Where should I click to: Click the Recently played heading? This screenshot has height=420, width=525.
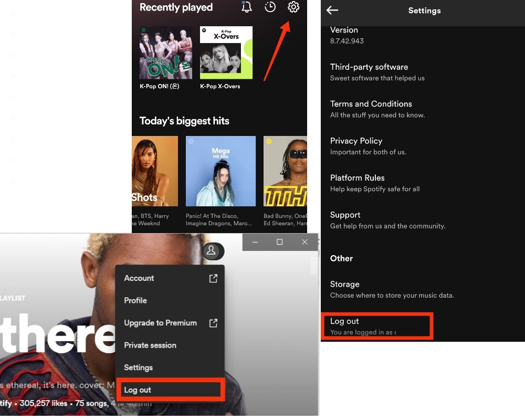[176, 7]
